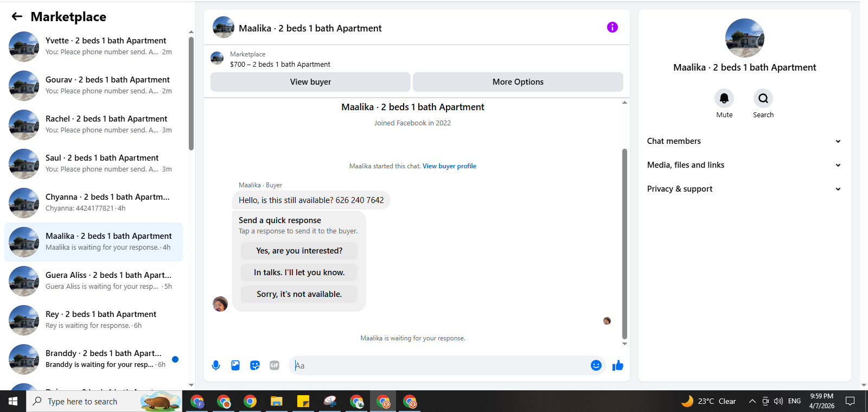The width and height of the screenshot is (868, 412).
Task: Click the taskbar clock showing 9:59 PM
Action: [x=821, y=401]
